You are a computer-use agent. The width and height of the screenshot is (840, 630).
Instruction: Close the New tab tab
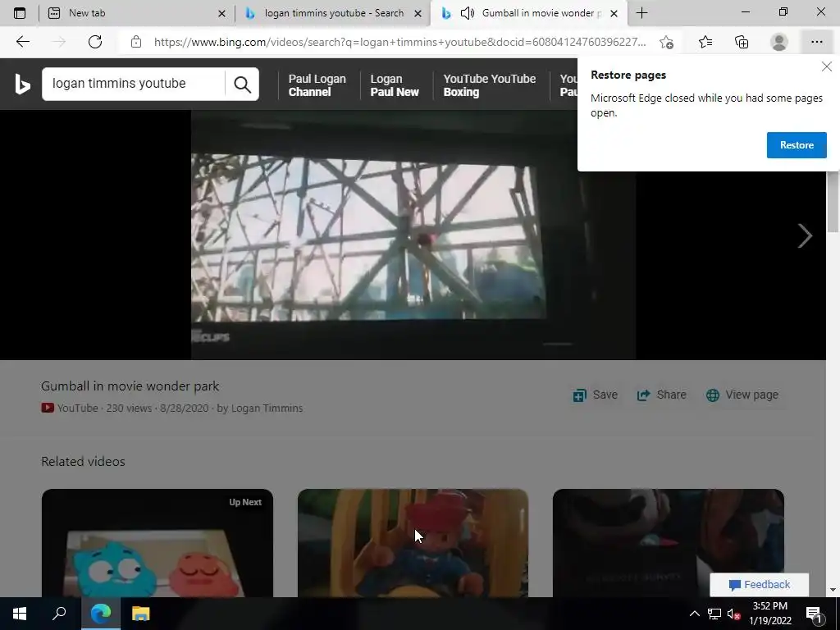pos(221,13)
